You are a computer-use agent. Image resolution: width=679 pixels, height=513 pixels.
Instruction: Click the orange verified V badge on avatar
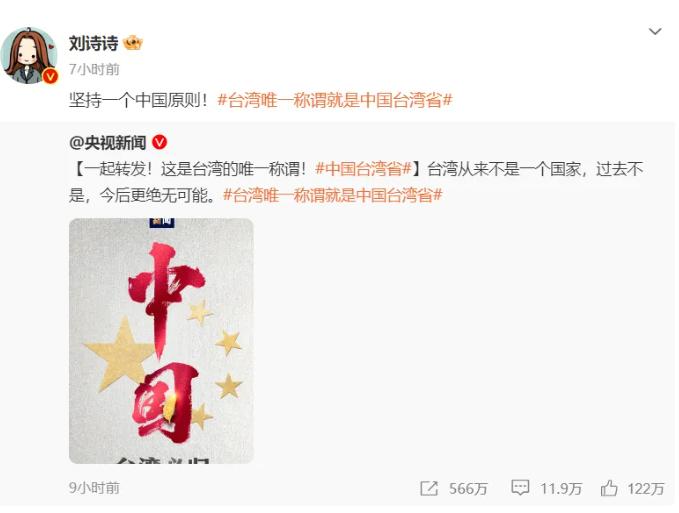pyautogui.click(x=50, y=77)
